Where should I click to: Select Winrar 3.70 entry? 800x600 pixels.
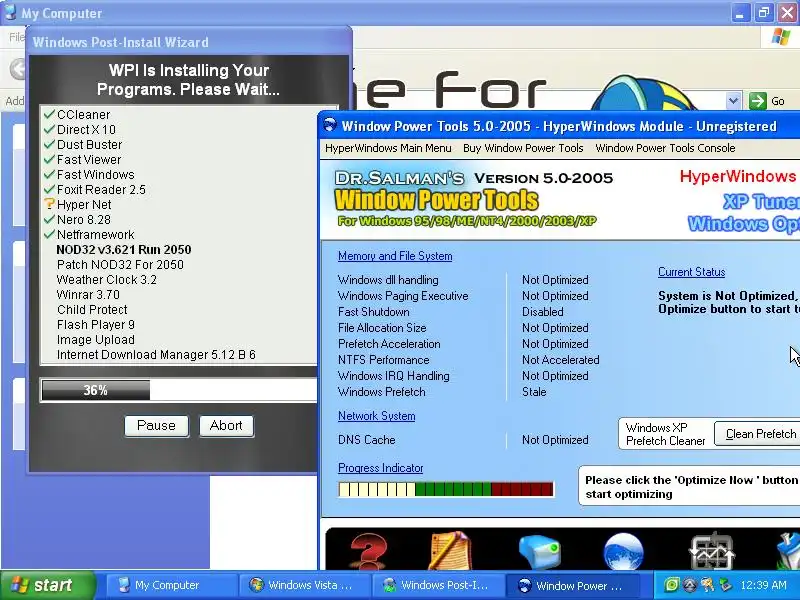coord(88,294)
